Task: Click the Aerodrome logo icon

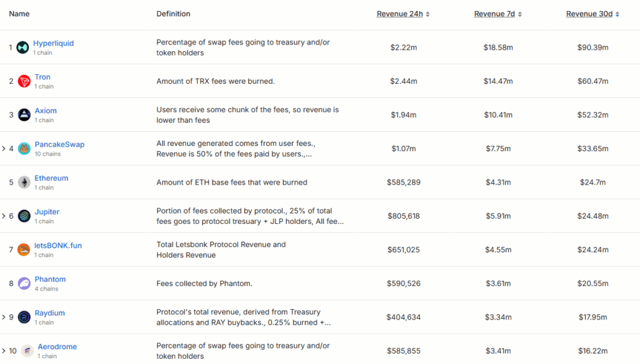Action: (x=27, y=350)
